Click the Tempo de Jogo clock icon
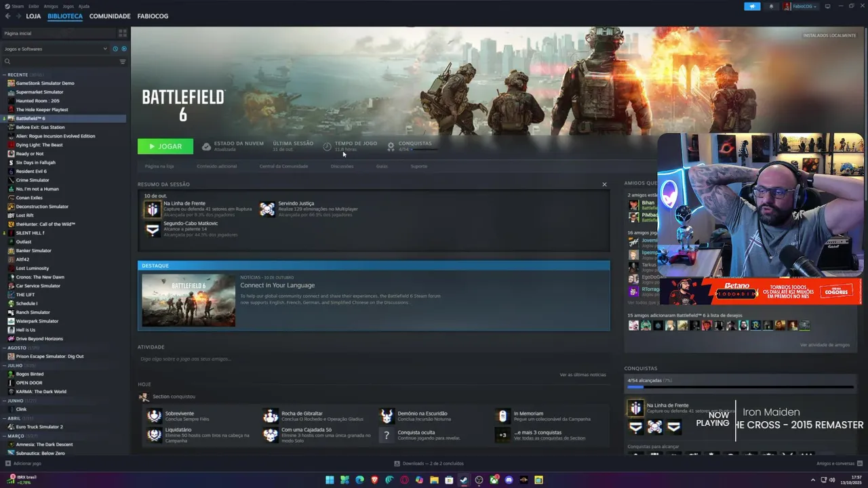Screen dimensions: 868x488 [327, 146]
